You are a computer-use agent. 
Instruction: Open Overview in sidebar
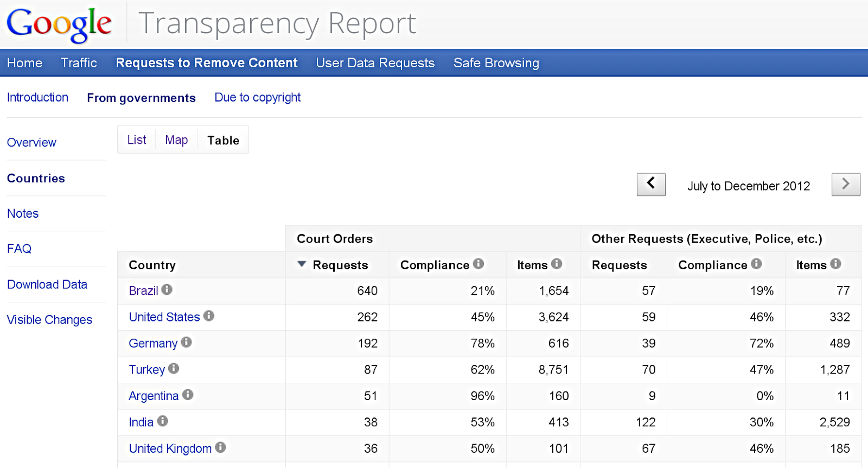[x=31, y=142]
